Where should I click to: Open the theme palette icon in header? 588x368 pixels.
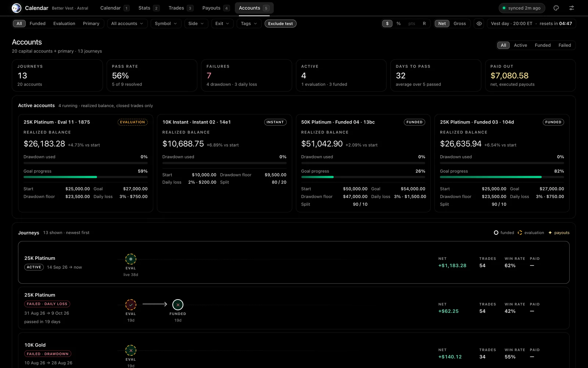(x=556, y=8)
